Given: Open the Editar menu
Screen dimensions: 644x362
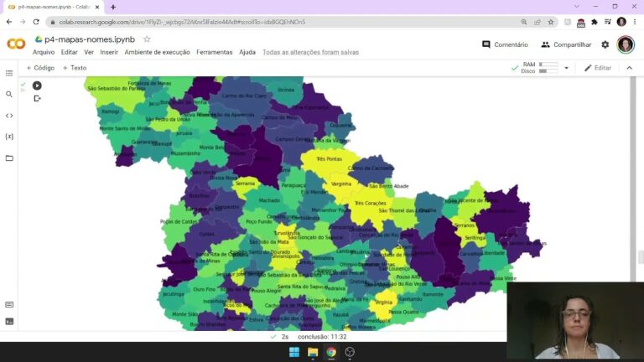Looking at the screenshot, I should [x=69, y=52].
